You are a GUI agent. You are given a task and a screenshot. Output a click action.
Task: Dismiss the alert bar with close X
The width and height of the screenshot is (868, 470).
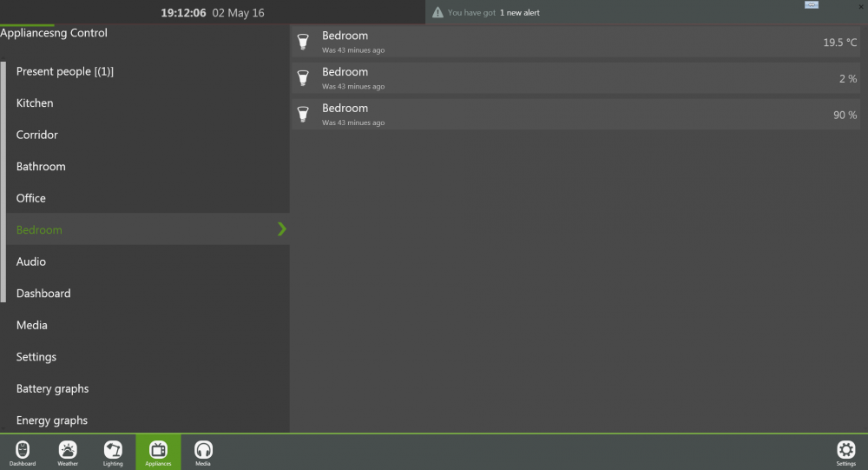coord(860,5)
